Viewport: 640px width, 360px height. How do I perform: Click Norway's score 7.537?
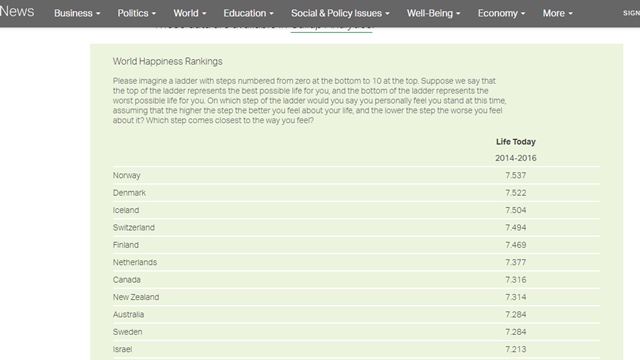[x=516, y=175]
